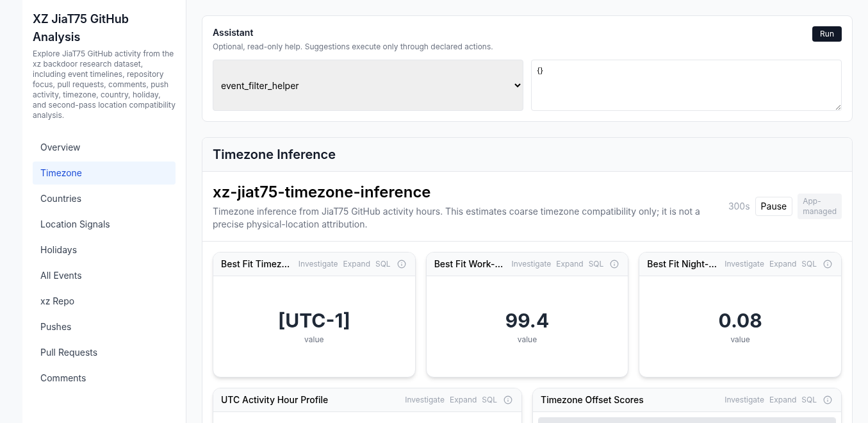The width and height of the screenshot is (868, 423).
Task: Click info icon on Best Fit Night-hours card
Action: click(x=828, y=264)
